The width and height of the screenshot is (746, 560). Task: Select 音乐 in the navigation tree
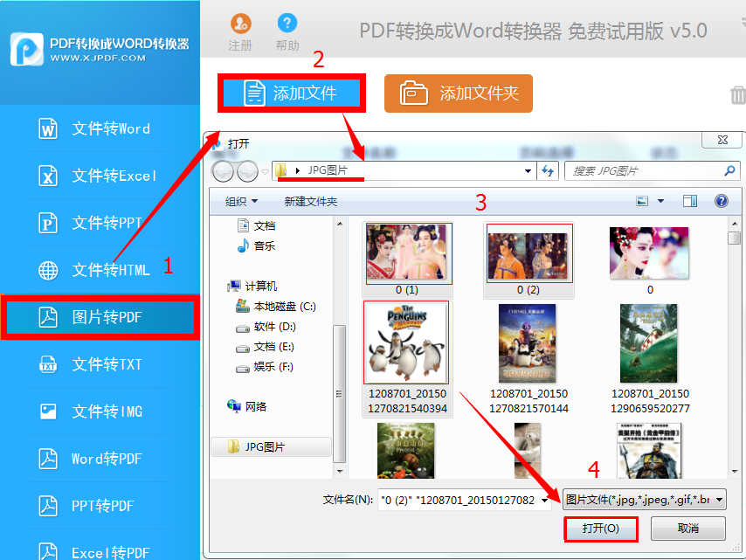257,245
